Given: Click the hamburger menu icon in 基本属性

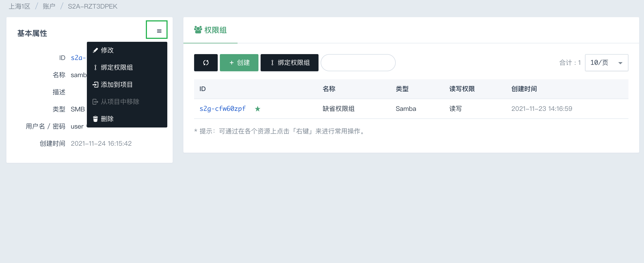Looking at the screenshot, I should (x=159, y=31).
